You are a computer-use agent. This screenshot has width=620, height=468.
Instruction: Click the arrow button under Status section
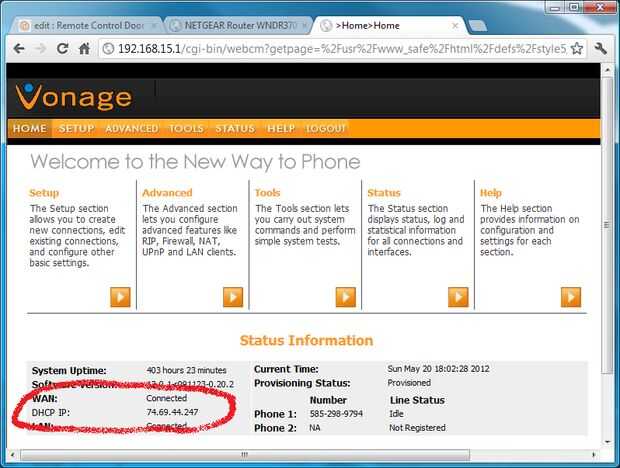click(x=458, y=297)
